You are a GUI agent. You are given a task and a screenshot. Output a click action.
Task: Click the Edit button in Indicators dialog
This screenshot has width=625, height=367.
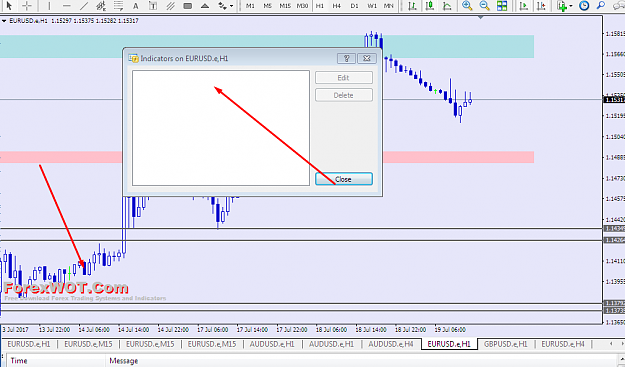344,78
